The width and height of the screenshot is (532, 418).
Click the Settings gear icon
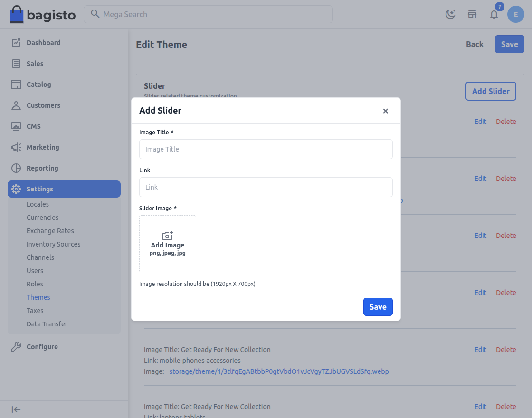point(16,189)
